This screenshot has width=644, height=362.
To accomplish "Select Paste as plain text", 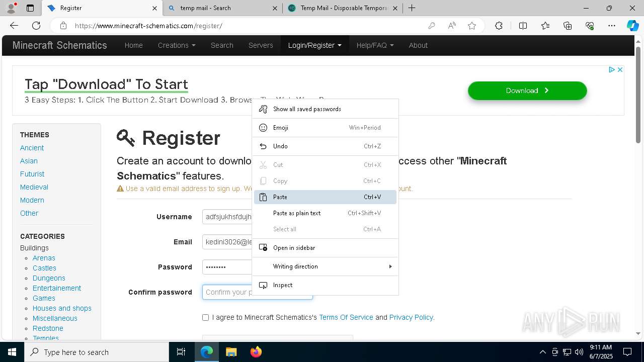I will click(325, 213).
